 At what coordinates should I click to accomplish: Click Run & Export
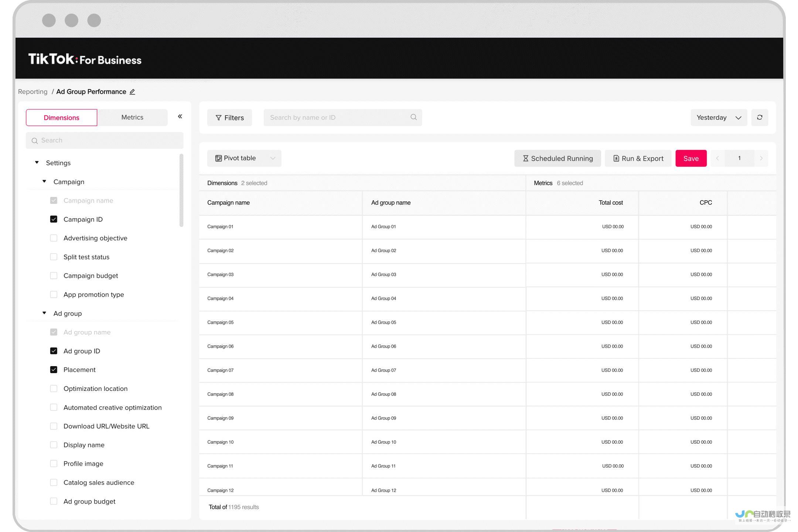coord(638,158)
